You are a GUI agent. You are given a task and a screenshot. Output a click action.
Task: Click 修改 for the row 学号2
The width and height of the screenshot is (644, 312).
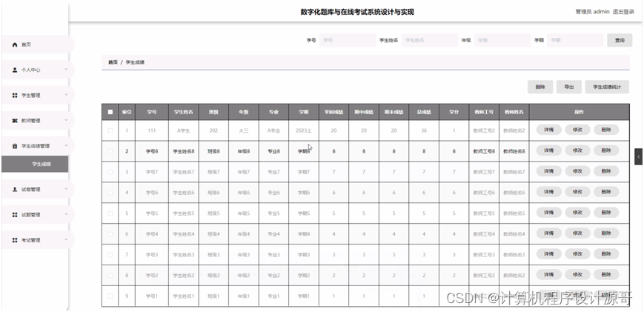click(x=577, y=275)
